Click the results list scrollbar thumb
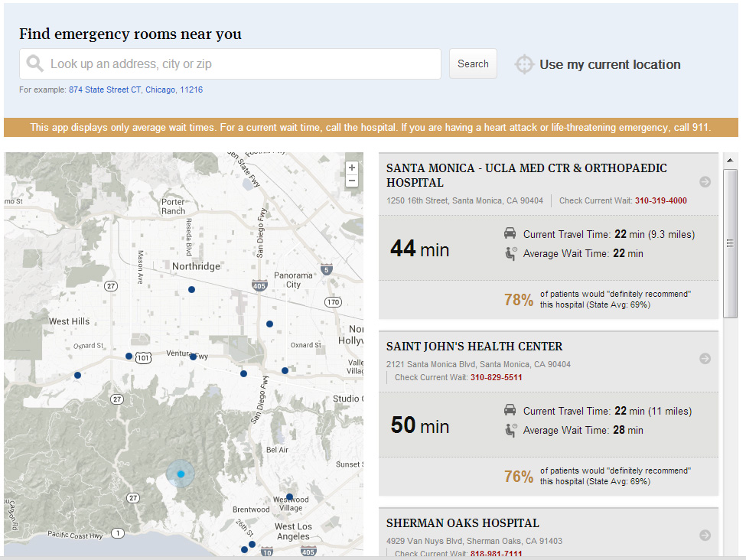The width and height of the screenshot is (746, 560). click(730, 243)
